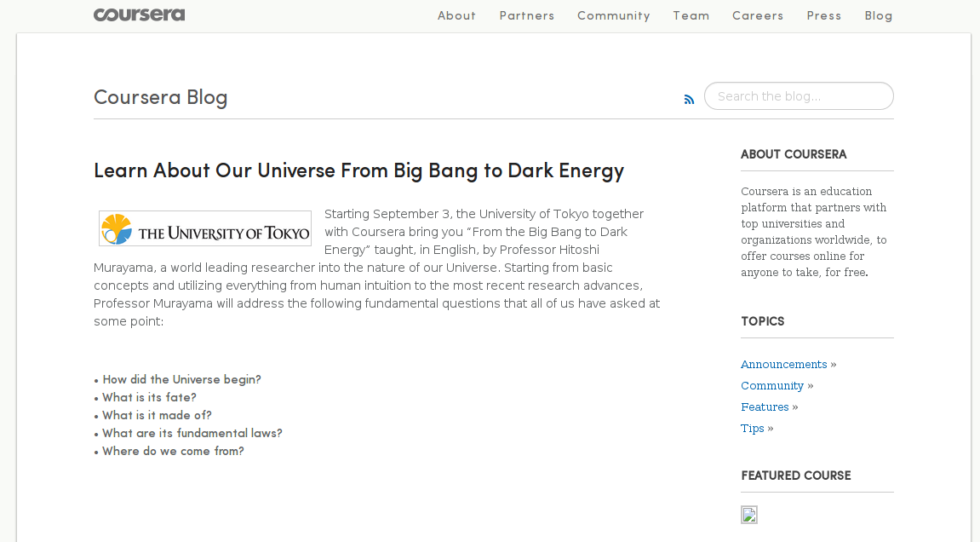Open the Careers navigation link

(x=758, y=15)
